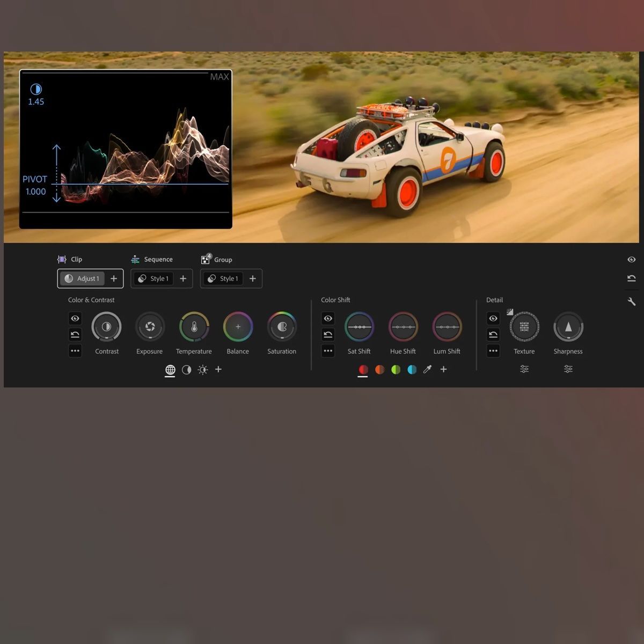The width and height of the screenshot is (644, 644).
Task: Add a new style under Sequence
Action: [x=183, y=279]
